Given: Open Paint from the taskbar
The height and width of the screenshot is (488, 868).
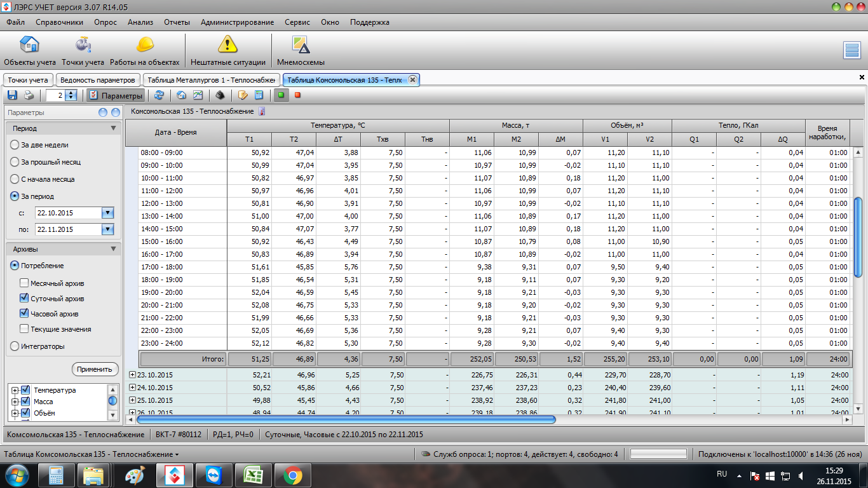Looking at the screenshot, I should pyautogui.click(x=134, y=475).
